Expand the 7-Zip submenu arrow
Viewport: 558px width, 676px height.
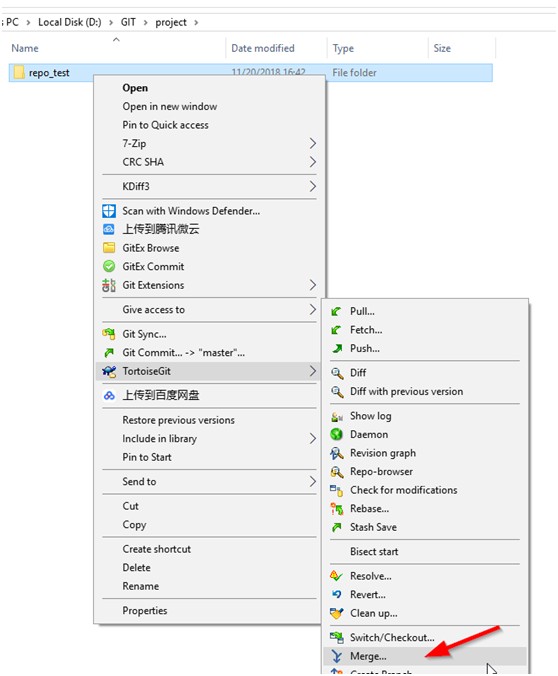click(x=313, y=143)
